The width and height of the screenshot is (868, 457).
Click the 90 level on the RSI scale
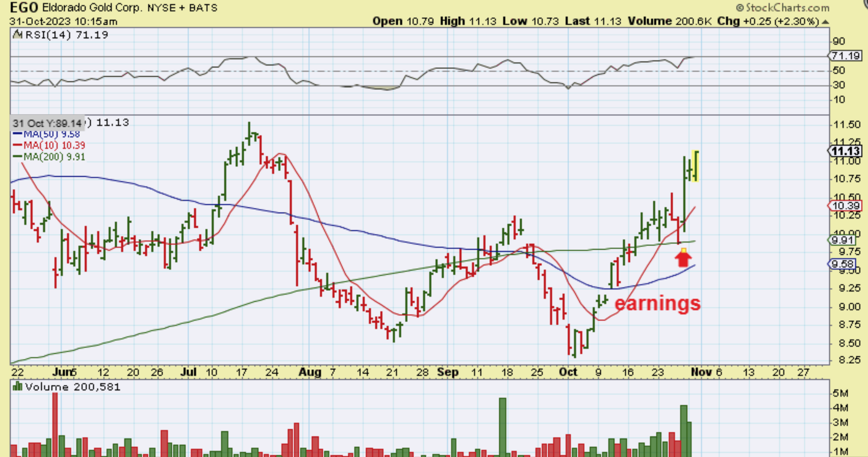point(839,41)
